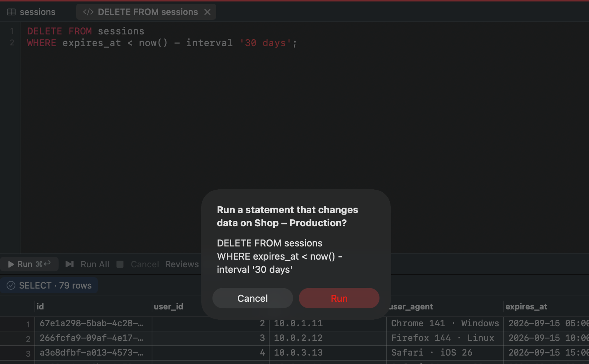The height and width of the screenshot is (364, 589).
Task: Click the sessions table icon in tab bar
Action: [x=11, y=12]
